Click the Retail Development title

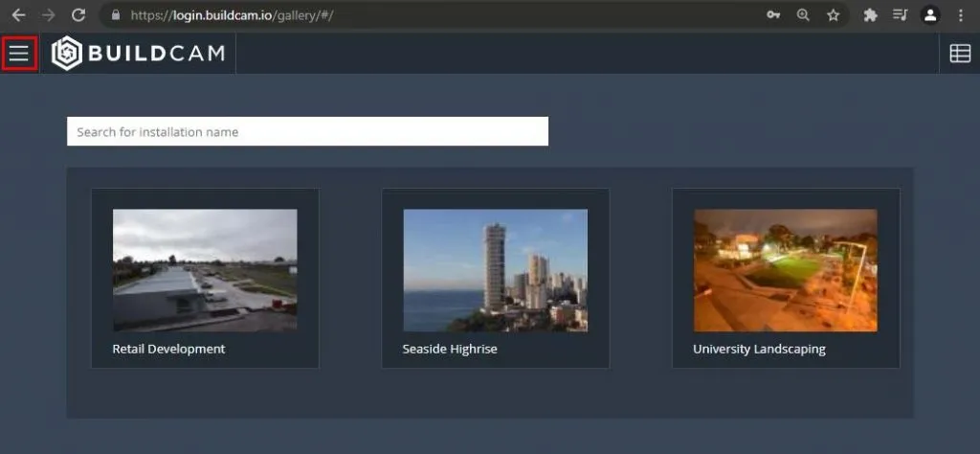point(168,349)
